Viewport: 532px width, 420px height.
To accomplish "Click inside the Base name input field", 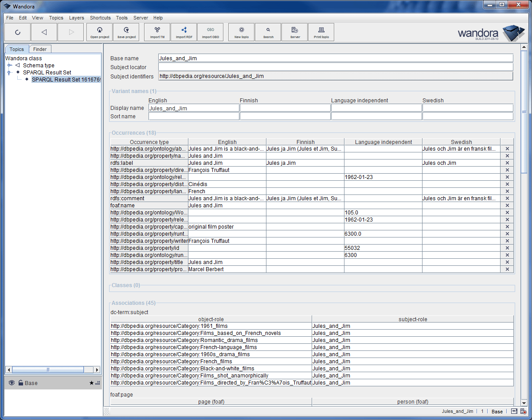I will [310, 58].
